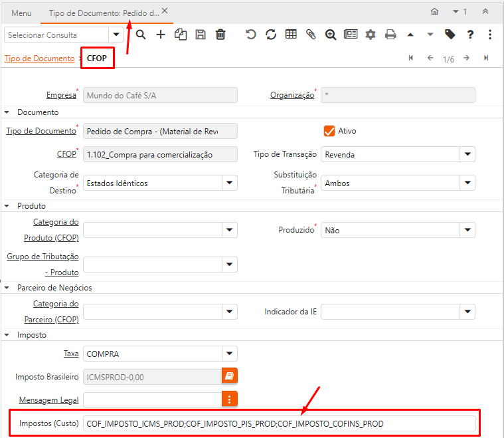Toggle grid view with table icon

pyautogui.click(x=290, y=35)
